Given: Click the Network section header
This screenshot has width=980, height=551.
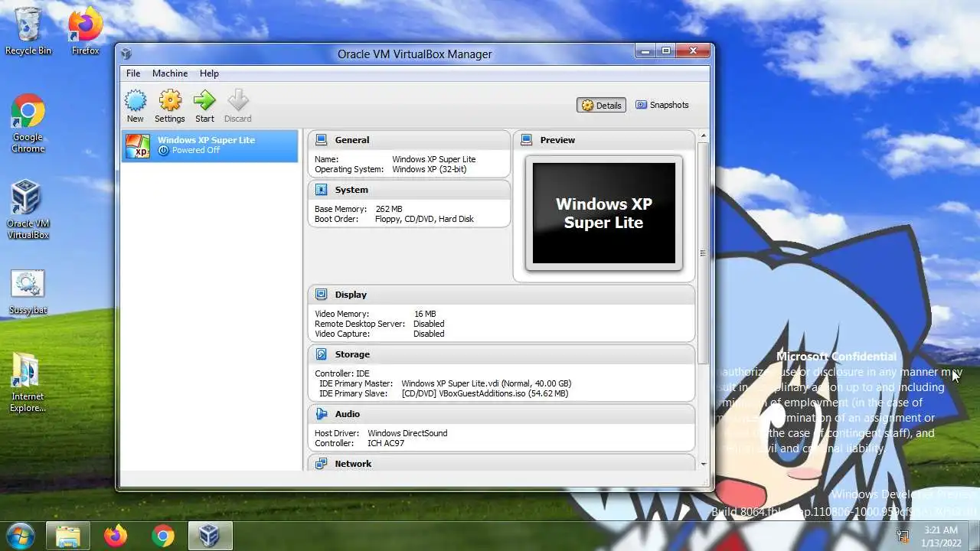Looking at the screenshot, I should coord(501,463).
